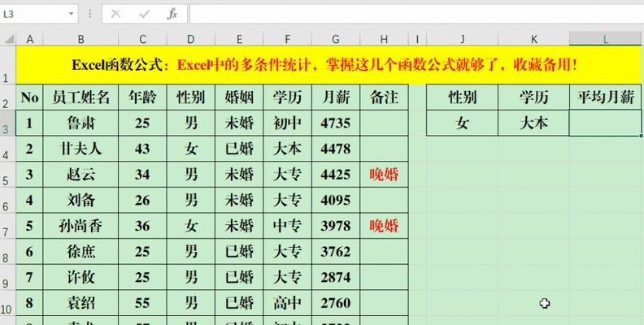This screenshot has width=644, height=325.
Task: Click the name cell 徐庶
Action: 80,252
